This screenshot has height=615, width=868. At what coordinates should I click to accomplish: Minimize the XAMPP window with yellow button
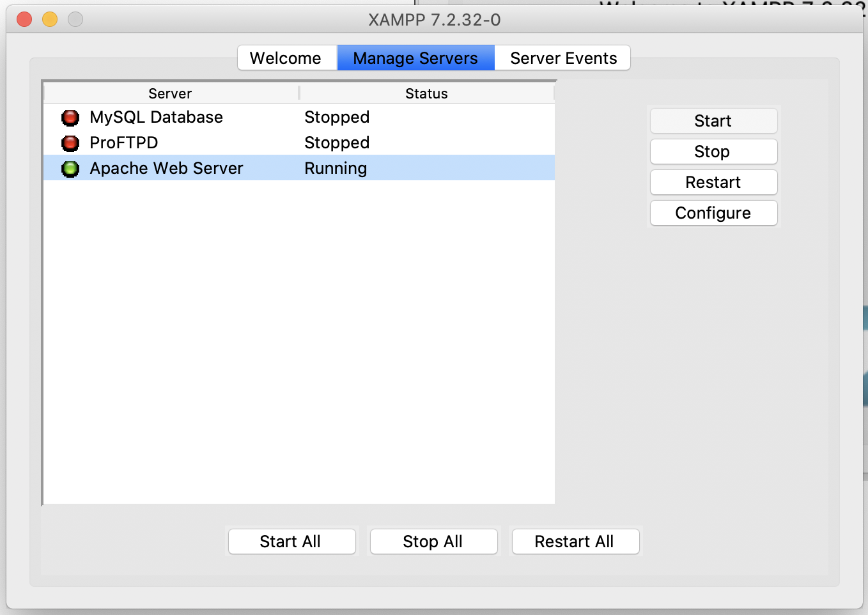point(50,19)
